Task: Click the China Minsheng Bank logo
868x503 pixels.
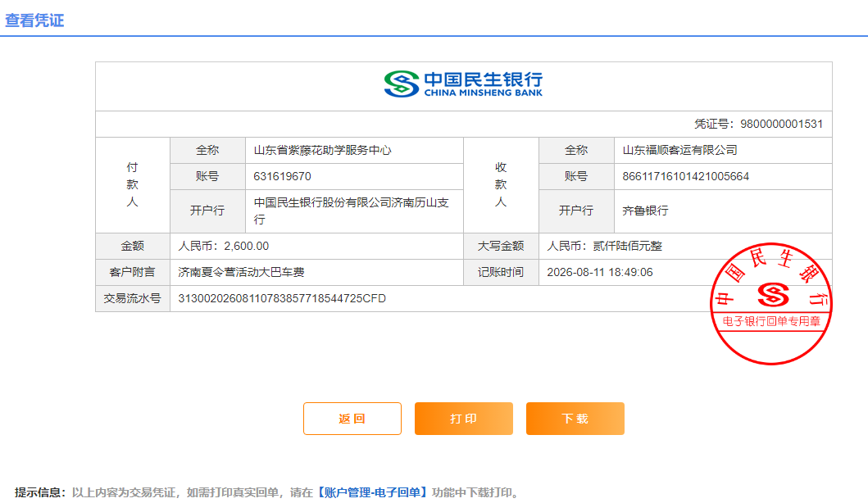Action: [463, 84]
